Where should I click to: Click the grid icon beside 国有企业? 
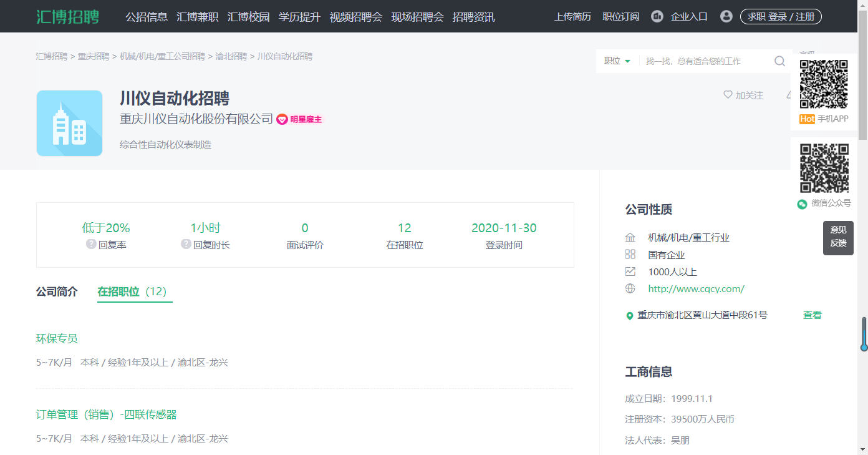click(x=630, y=254)
